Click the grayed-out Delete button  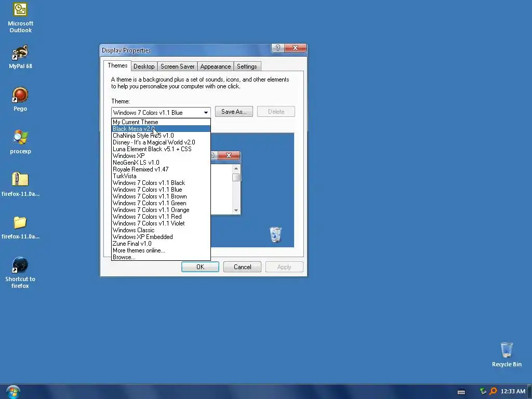(276, 112)
